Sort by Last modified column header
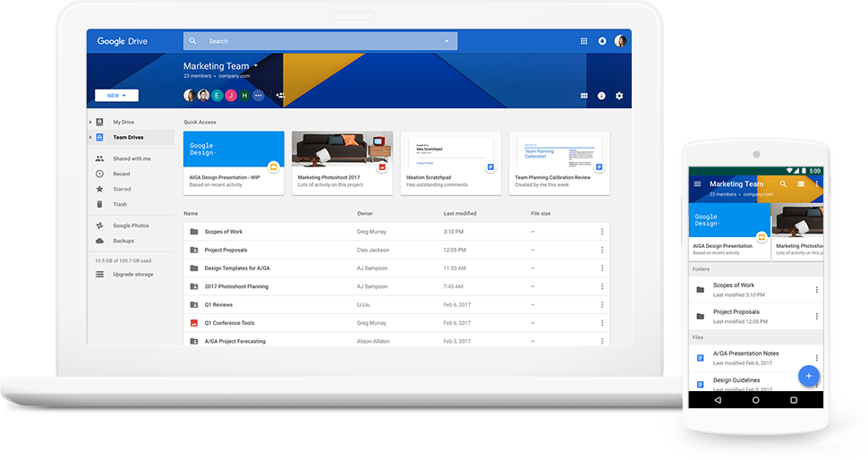The image size is (868, 460). click(459, 213)
